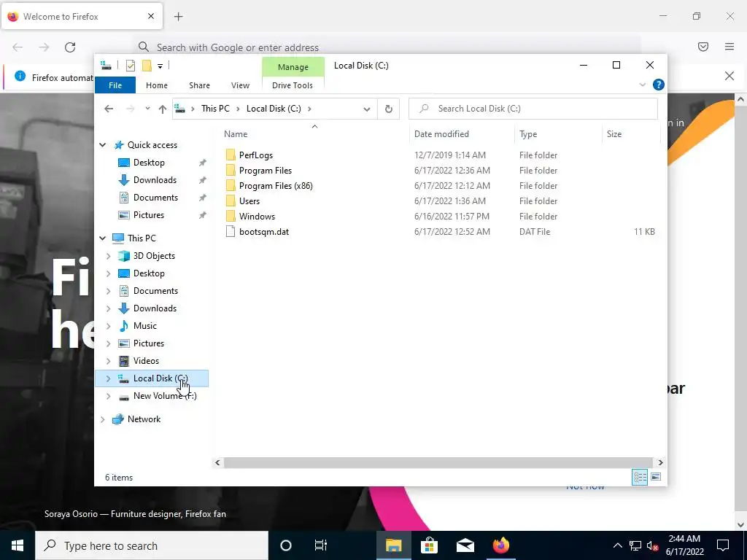Open Downloads under Quick access
Image resolution: width=747 pixels, height=560 pixels.
click(155, 180)
